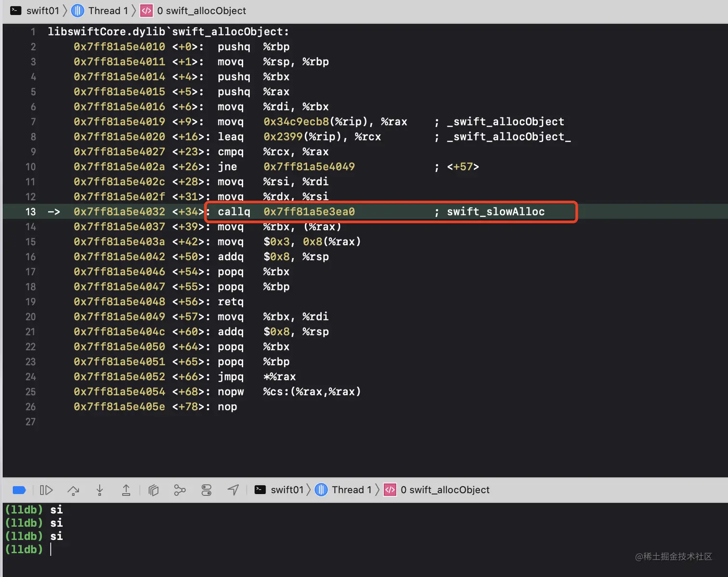Click the pink frame icon in top jump bar
The width and height of the screenshot is (728, 577).
pyautogui.click(x=146, y=11)
